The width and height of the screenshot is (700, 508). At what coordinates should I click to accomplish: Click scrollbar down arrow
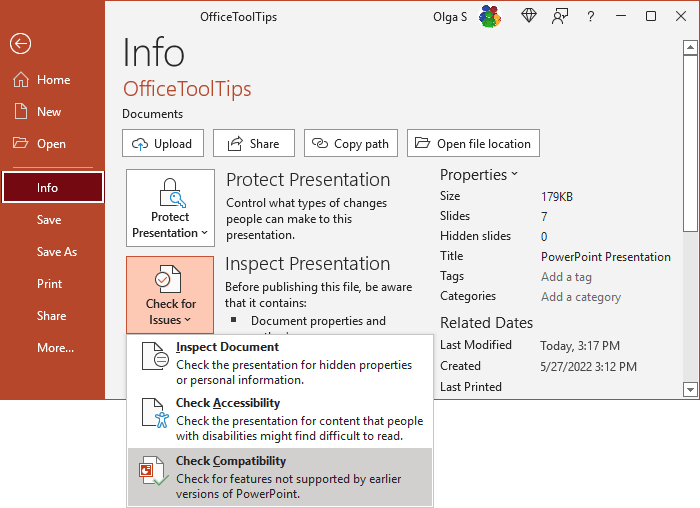pos(690,389)
